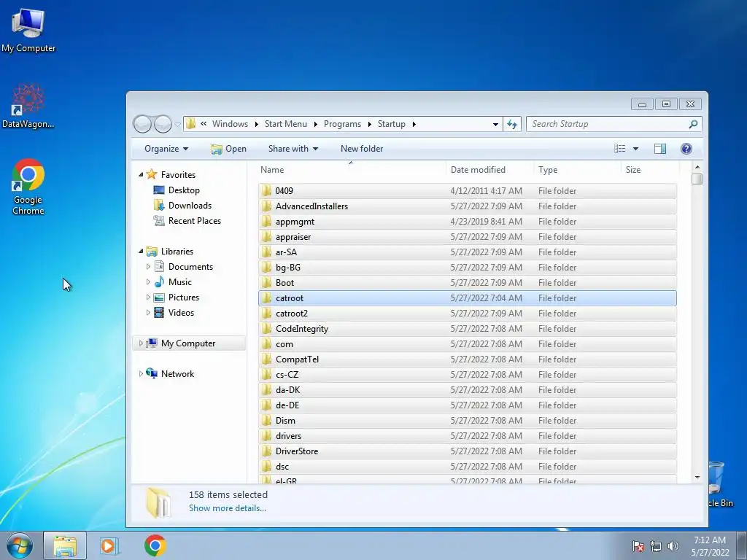Click the Show desktop taskbar strip
Image resolution: width=747 pixels, height=560 pixels.
pyautogui.click(x=741, y=545)
